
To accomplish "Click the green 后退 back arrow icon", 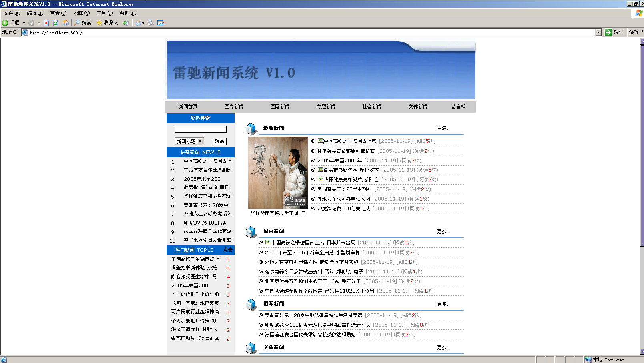I will click(x=5, y=23).
